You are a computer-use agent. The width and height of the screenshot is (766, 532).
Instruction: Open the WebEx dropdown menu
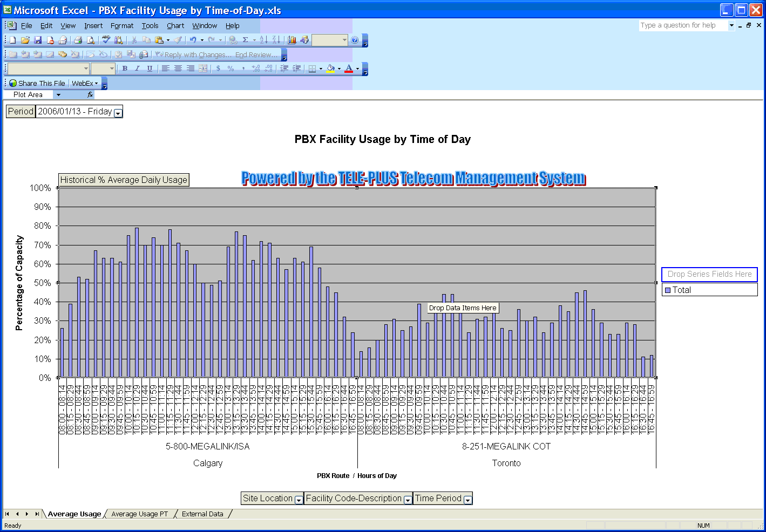tap(85, 83)
